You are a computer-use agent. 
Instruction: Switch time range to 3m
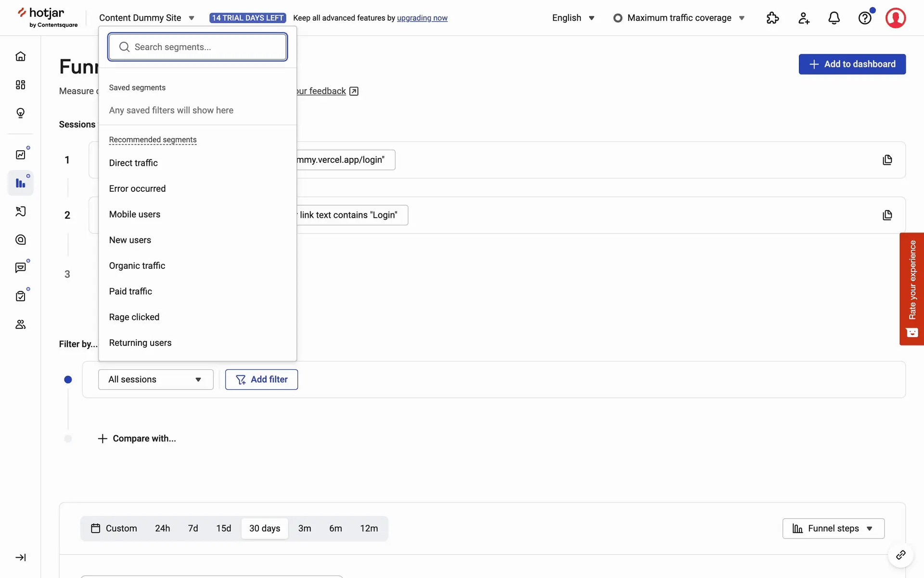click(304, 528)
